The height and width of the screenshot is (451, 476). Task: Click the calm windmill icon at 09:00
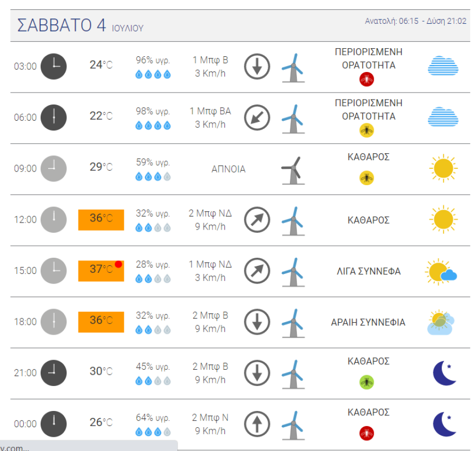293,169
